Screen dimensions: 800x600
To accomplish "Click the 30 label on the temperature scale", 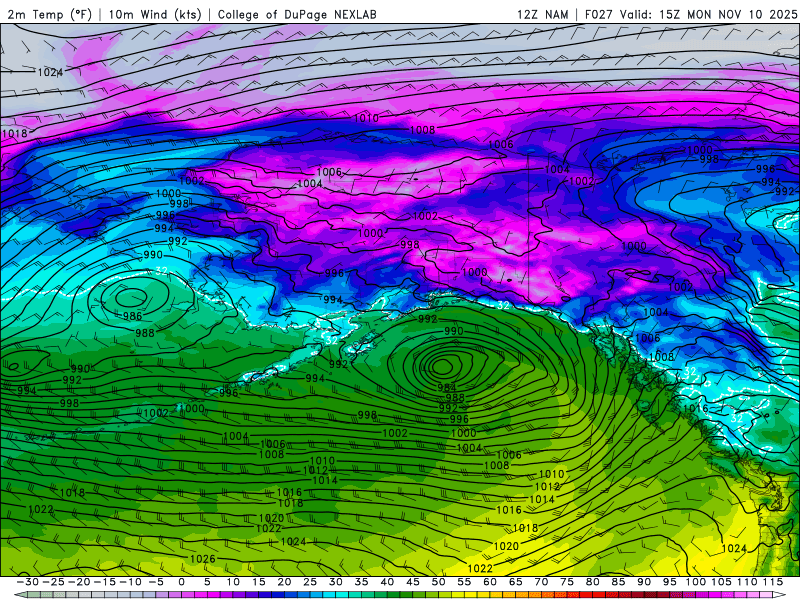I will click(336, 582).
